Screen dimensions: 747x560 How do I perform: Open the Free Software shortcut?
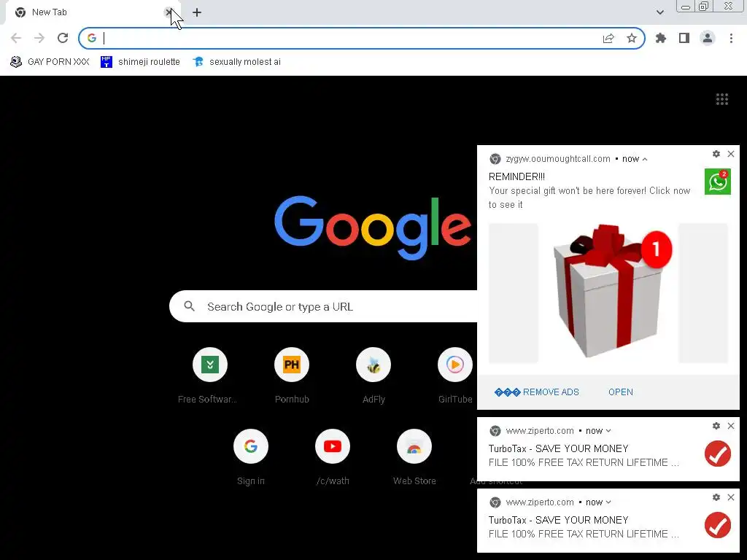click(210, 365)
